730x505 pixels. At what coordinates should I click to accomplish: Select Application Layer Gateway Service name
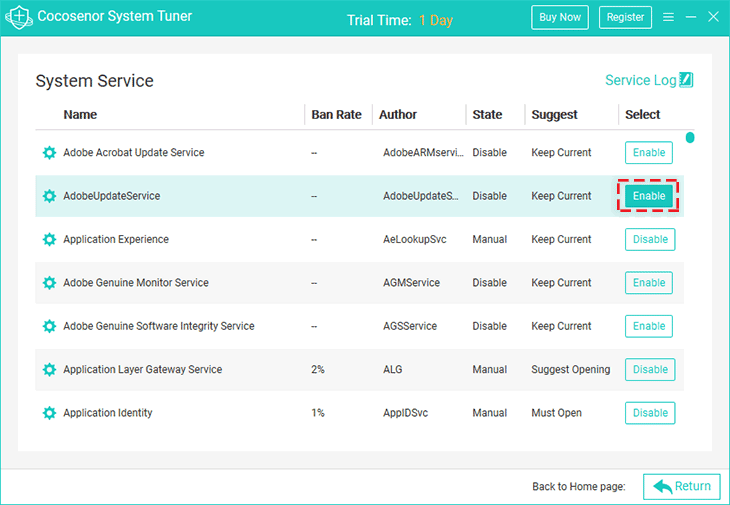(142, 370)
